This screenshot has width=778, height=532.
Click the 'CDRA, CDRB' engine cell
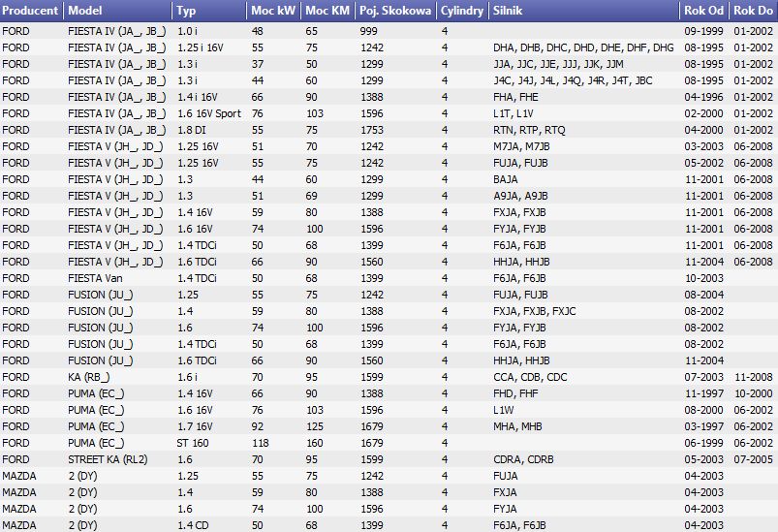click(x=523, y=459)
